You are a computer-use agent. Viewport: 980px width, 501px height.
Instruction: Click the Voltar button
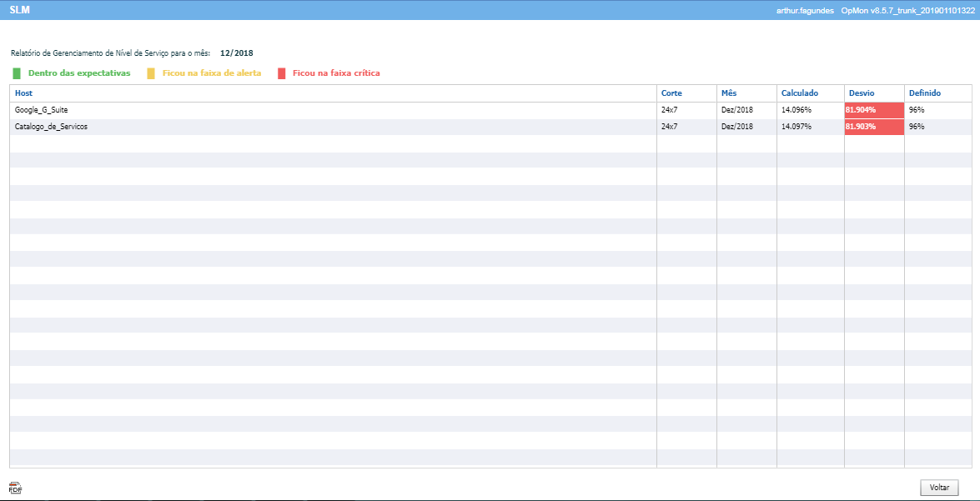point(939,488)
